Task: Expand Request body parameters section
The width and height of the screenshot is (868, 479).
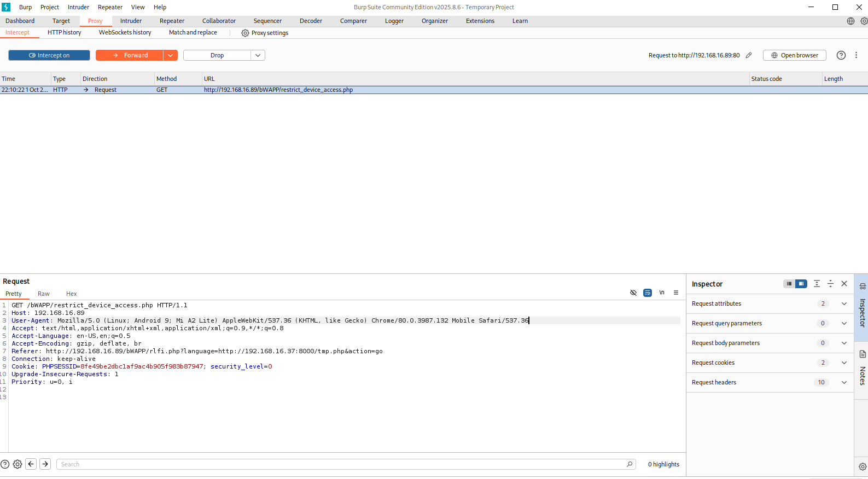Action: (770, 343)
